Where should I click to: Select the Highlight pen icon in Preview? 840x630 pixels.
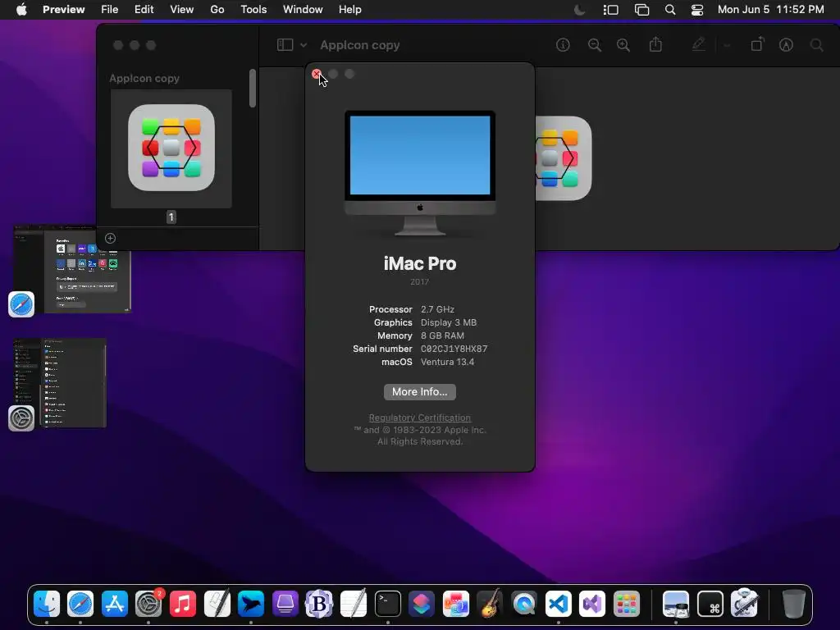click(699, 44)
